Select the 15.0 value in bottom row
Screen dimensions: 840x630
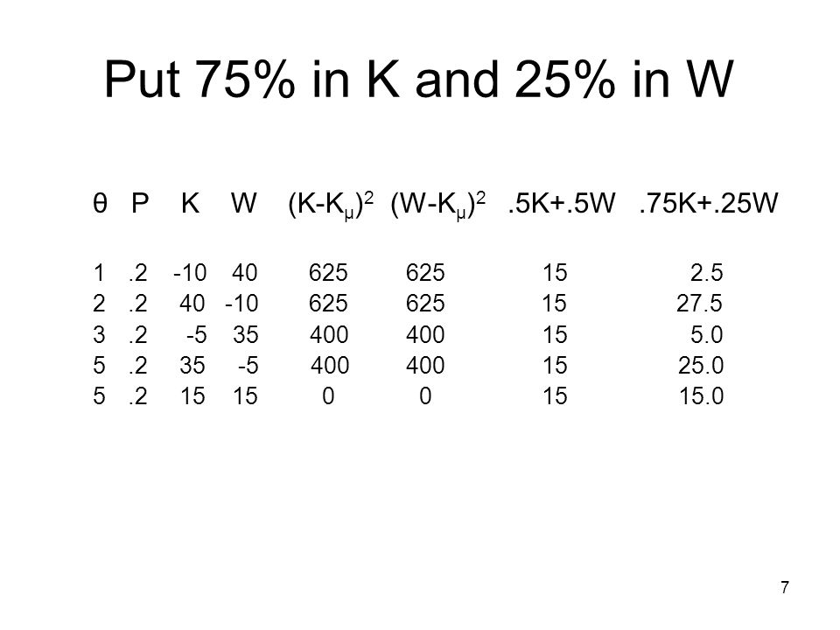pos(701,396)
